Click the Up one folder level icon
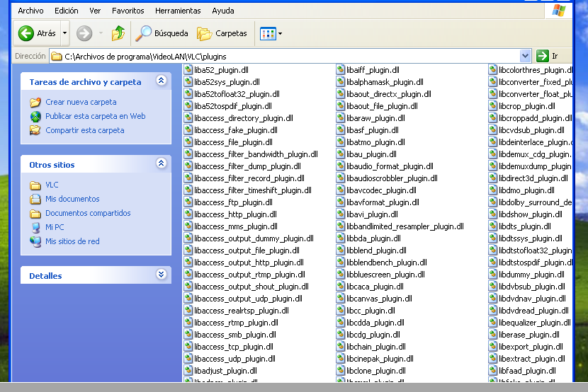 point(118,33)
